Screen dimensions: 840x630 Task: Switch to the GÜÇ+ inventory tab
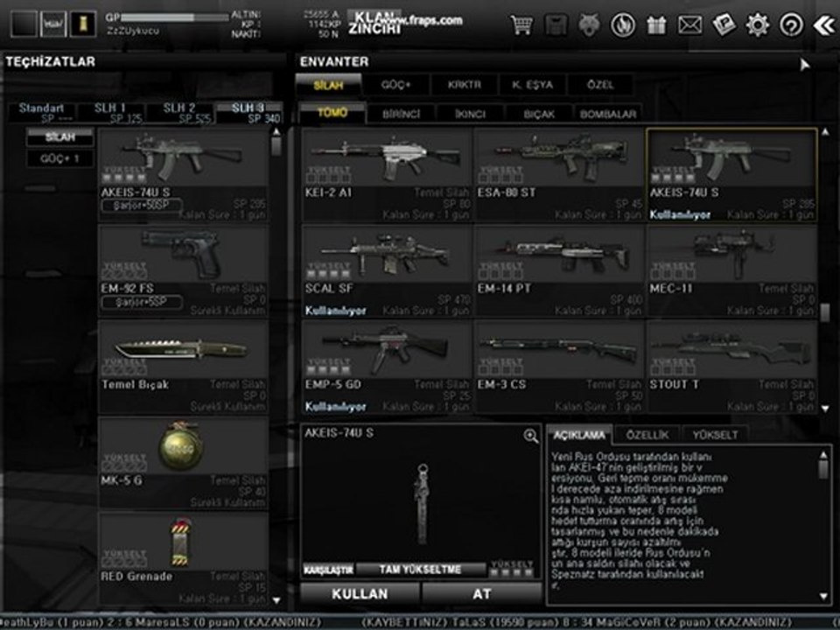[x=395, y=85]
